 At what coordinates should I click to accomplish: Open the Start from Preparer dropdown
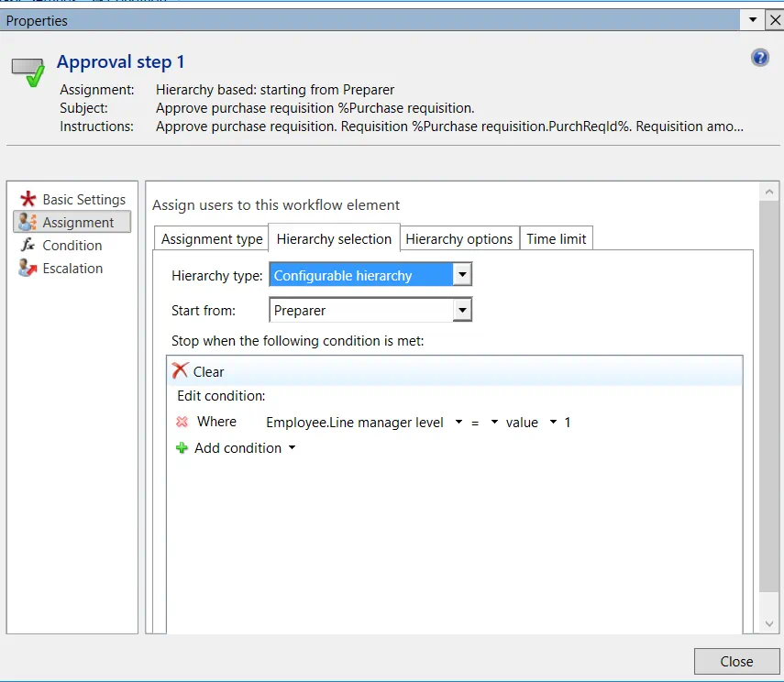pos(462,310)
